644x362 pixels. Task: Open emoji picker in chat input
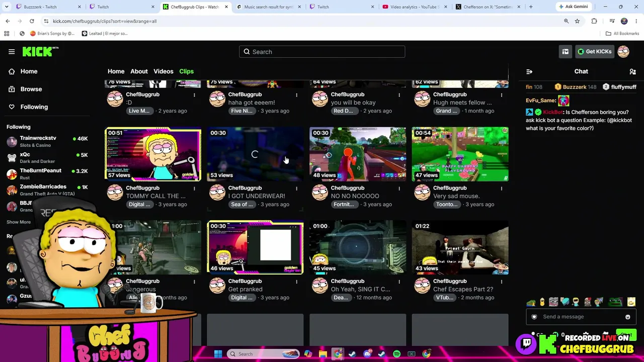(628, 317)
